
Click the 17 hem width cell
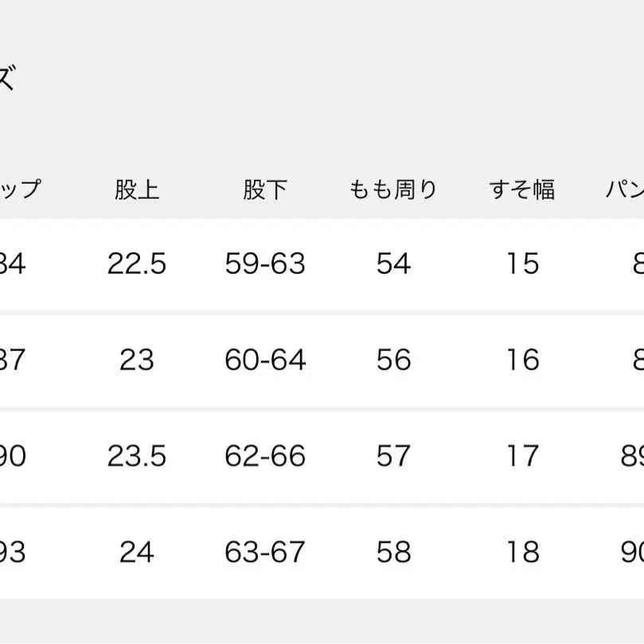522,456
